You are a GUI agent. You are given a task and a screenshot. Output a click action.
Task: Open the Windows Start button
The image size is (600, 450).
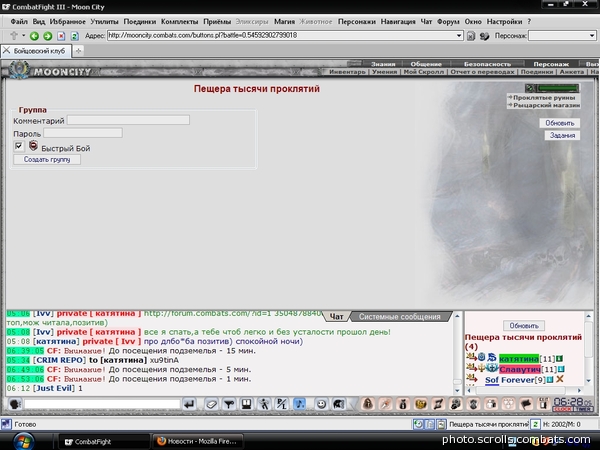click(23, 441)
